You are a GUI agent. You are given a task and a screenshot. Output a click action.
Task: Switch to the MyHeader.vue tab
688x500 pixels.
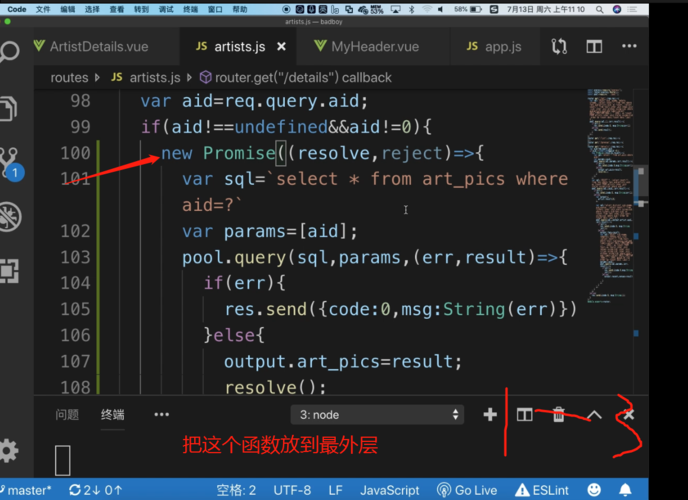[x=375, y=46]
